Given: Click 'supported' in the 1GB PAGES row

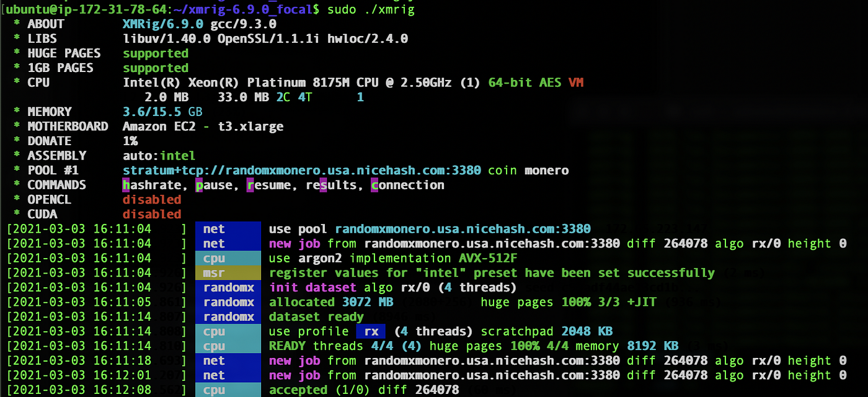Looking at the screenshot, I should 156,68.
